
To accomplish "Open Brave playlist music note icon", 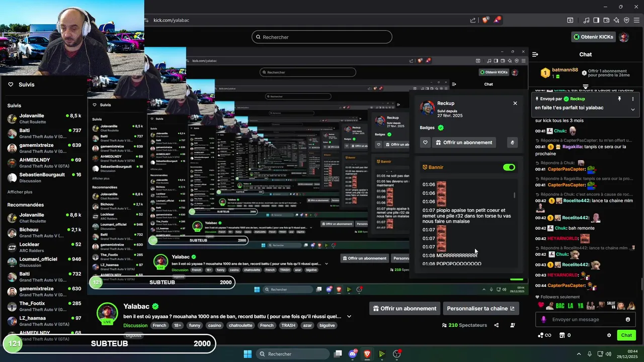I will 587,20.
